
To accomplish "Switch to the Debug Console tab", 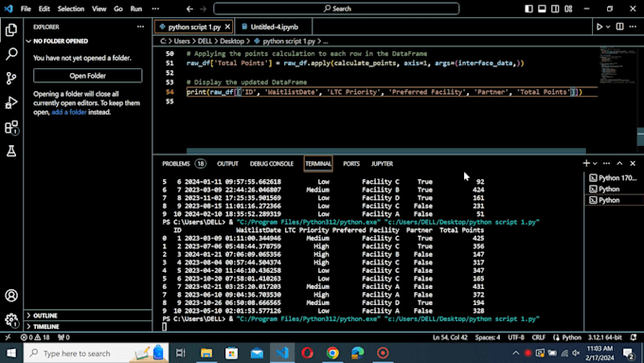I will (x=272, y=164).
